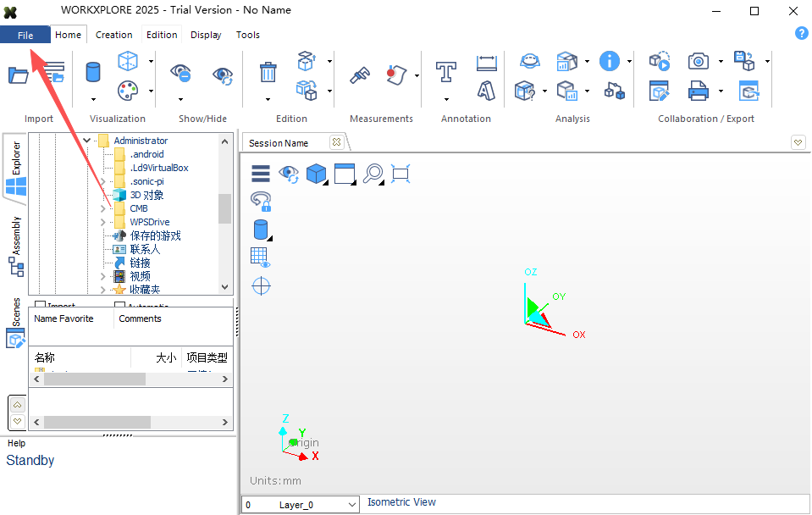Select the trash can Delete icon
812x515 pixels.
[x=268, y=72]
